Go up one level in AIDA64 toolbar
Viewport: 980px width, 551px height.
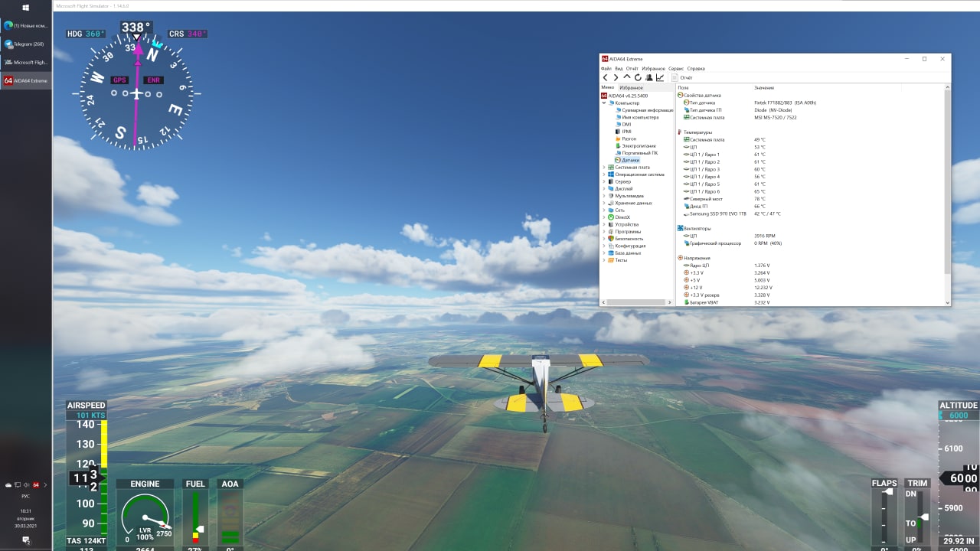coord(627,77)
